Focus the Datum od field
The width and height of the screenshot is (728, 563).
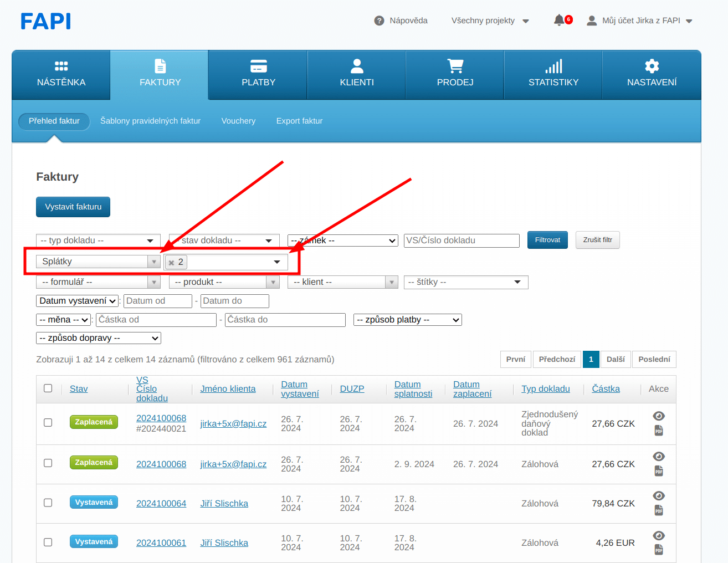click(158, 301)
